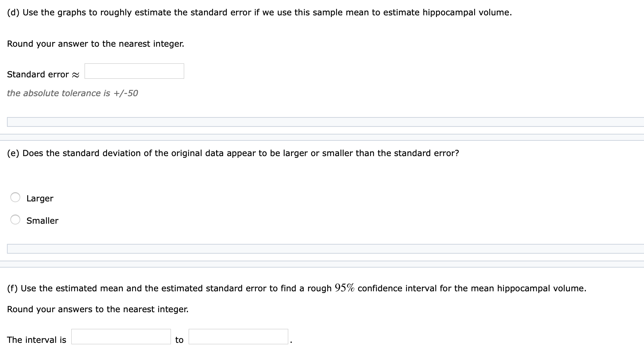Click the part (e) question heading

233,153
